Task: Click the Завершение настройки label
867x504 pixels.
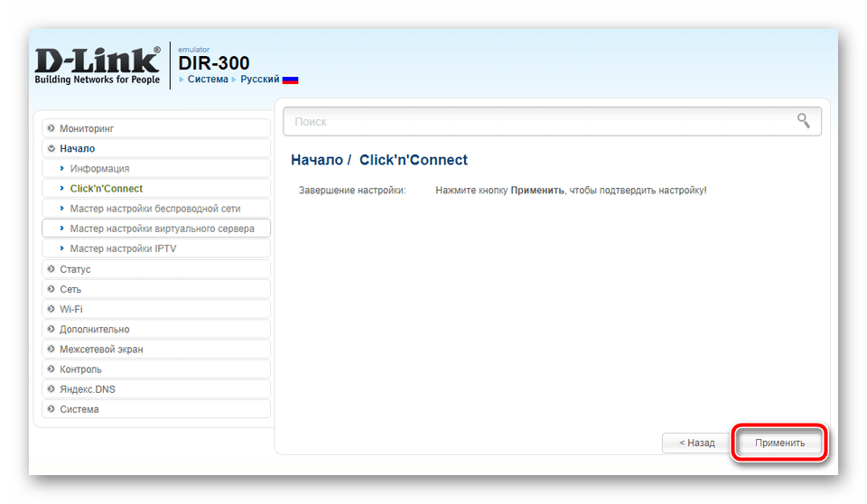Action: click(x=352, y=191)
